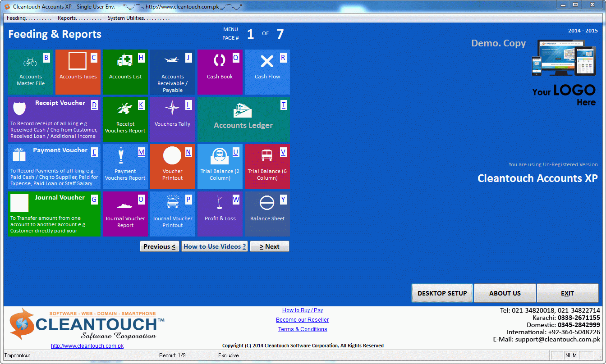The width and height of the screenshot is (606, 364).
Task: Click the Demo. Copy label
Action: 499,43
